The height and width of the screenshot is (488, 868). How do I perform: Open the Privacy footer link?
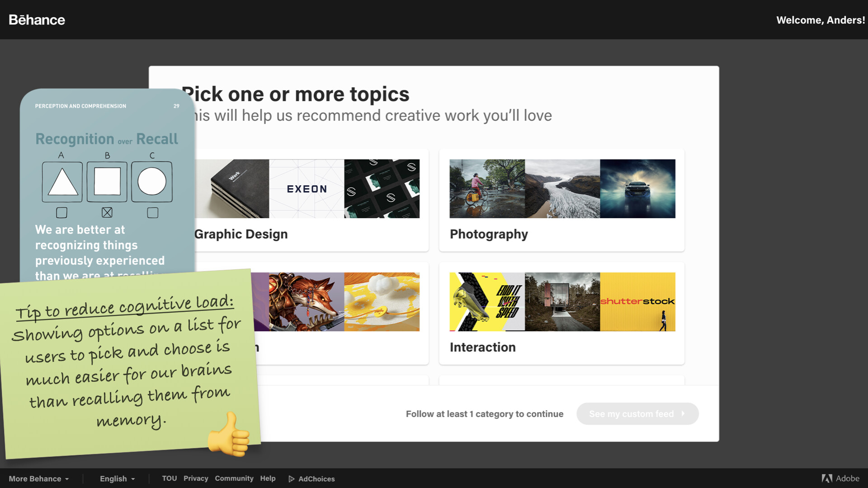point(196,478)
